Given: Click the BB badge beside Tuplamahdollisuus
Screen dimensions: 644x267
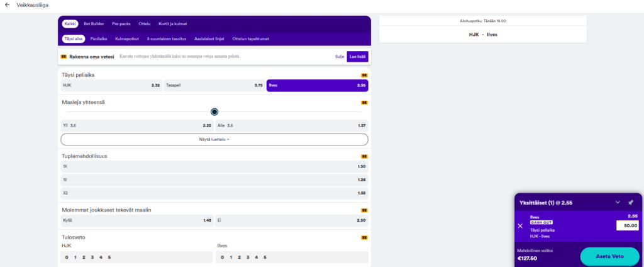Looking at the screenshot, I should 364,156.
